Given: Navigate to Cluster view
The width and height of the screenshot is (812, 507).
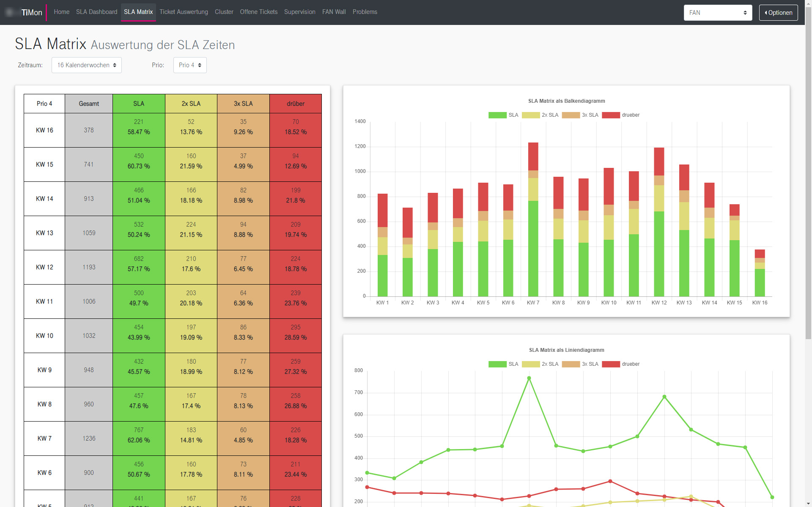Looking at the screenshot, I should 224,12.
